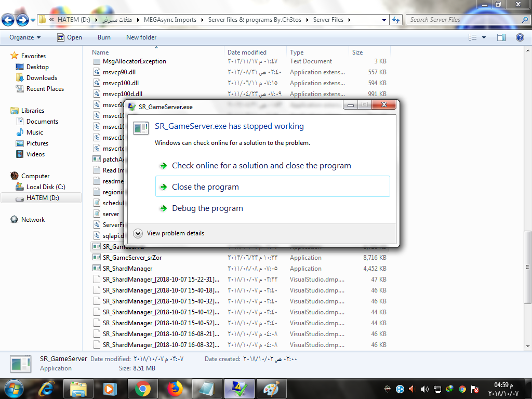Select the SR_GameServer_srZor application icon
532x399 pixels.
coord(97,257)
